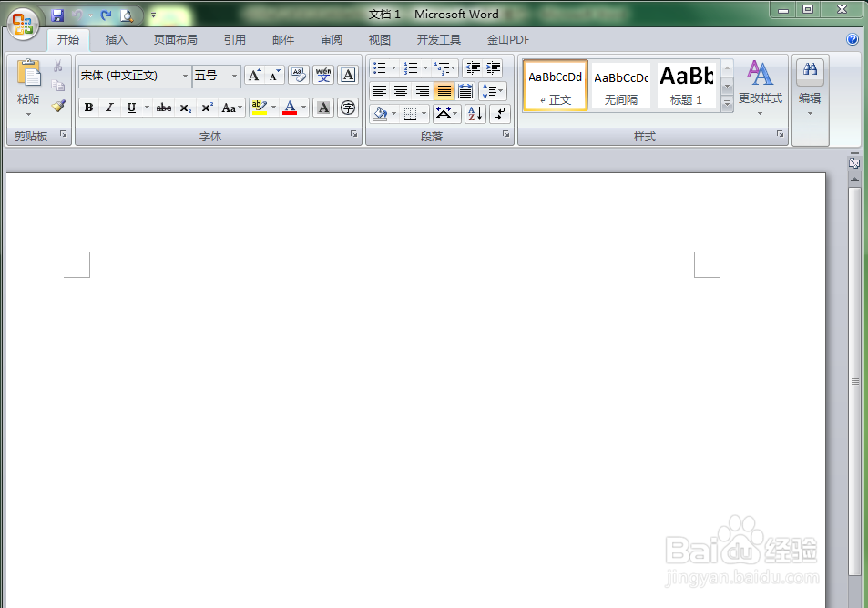Screen dimensions: 868x608
Task: Apply yellow text highlight color
Action: [259, 108]
